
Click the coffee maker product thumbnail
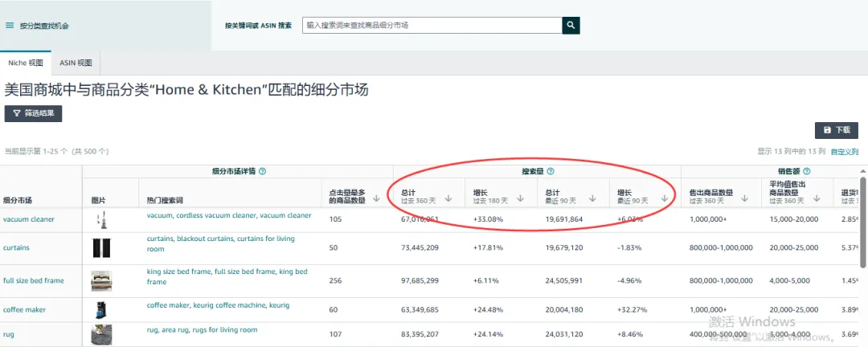[101, 309]
